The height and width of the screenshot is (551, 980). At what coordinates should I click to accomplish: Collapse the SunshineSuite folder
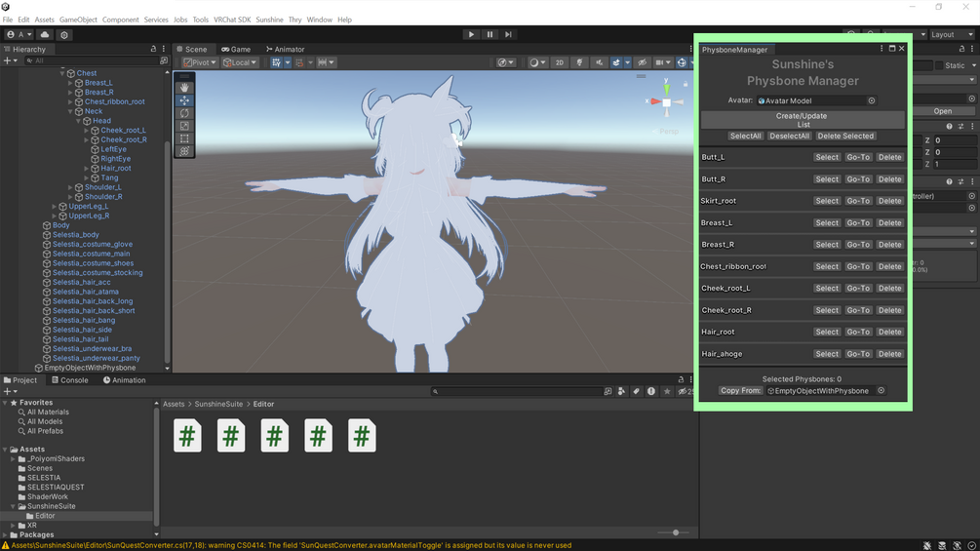pyautogui.click(x=13, y=506)
